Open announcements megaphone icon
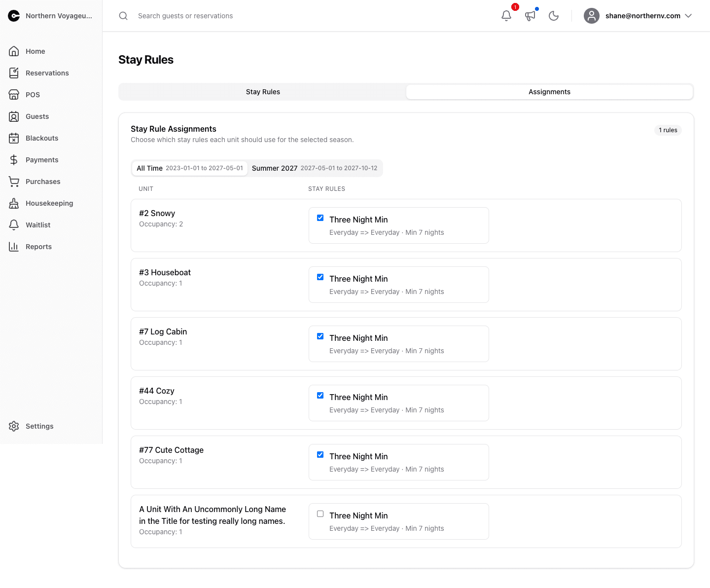 pos(530,16)
